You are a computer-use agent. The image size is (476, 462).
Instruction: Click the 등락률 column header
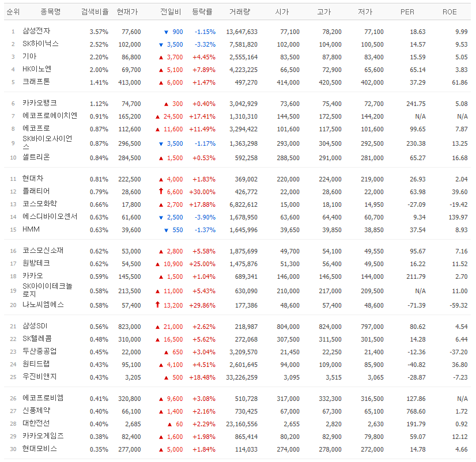tap(202, 12)
